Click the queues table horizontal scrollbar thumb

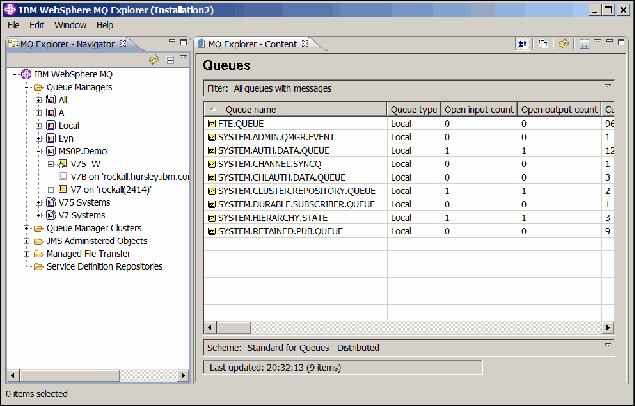(233, 327)
